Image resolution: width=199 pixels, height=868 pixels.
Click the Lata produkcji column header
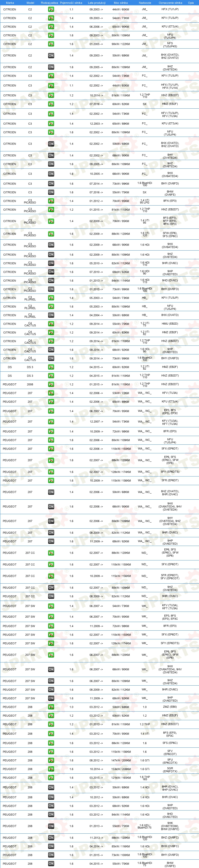click(x=96, y=3)
